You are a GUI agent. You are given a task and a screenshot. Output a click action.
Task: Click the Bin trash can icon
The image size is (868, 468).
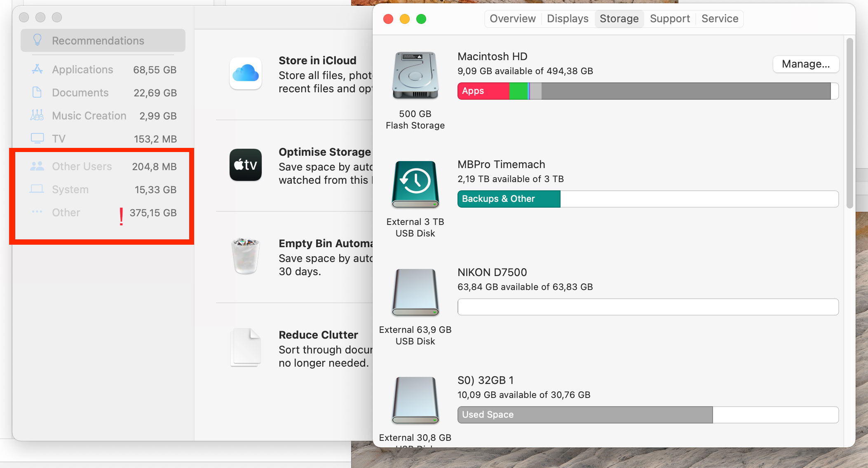point(246,256)
